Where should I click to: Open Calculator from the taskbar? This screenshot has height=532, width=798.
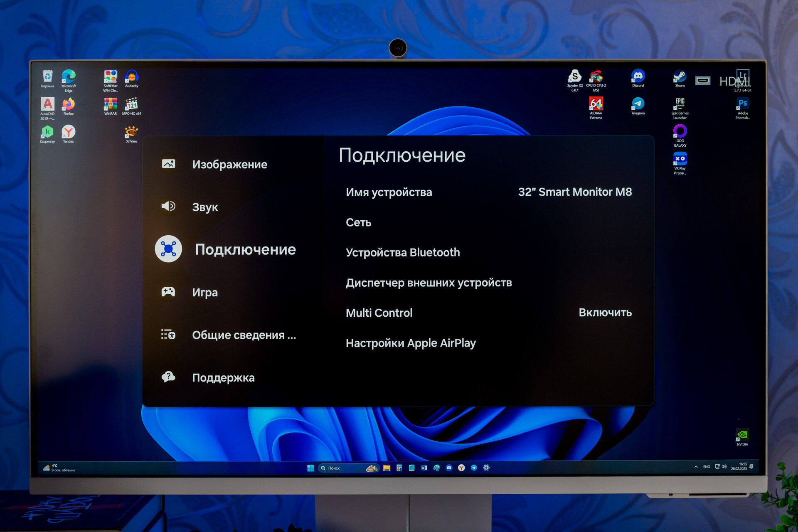click(x=399, y=468)
